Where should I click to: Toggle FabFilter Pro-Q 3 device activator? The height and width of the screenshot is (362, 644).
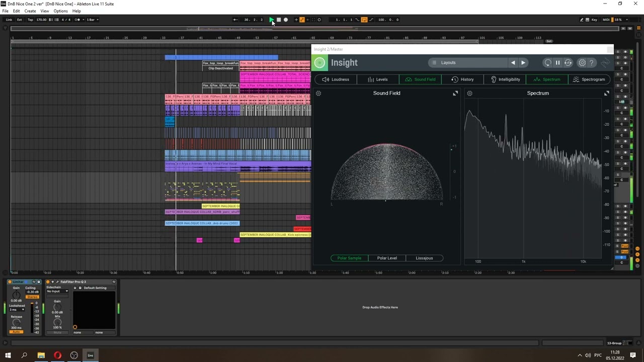pos(48,282)
